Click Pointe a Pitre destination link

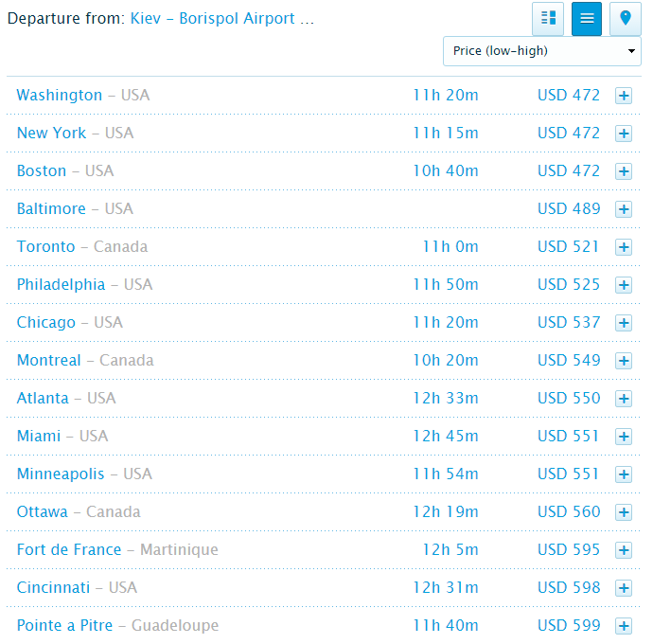coord(64,625)
